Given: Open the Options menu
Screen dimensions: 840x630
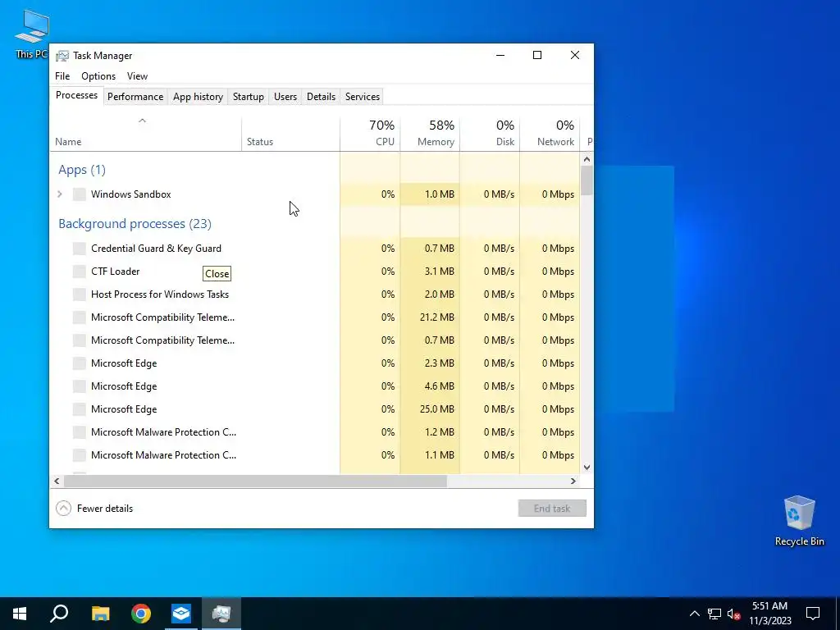Looking at the screenshot, I should pyautogui.click(x=98, y=76).
